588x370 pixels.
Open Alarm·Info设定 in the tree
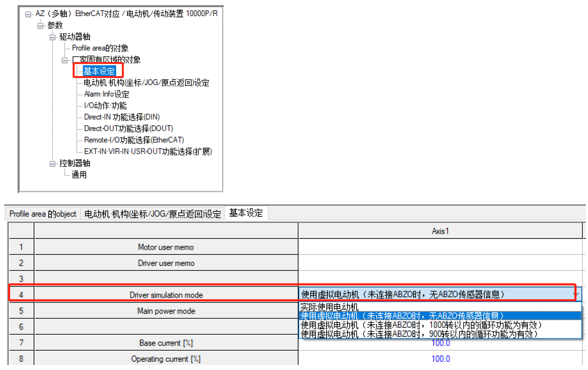[x=106, y=94]
